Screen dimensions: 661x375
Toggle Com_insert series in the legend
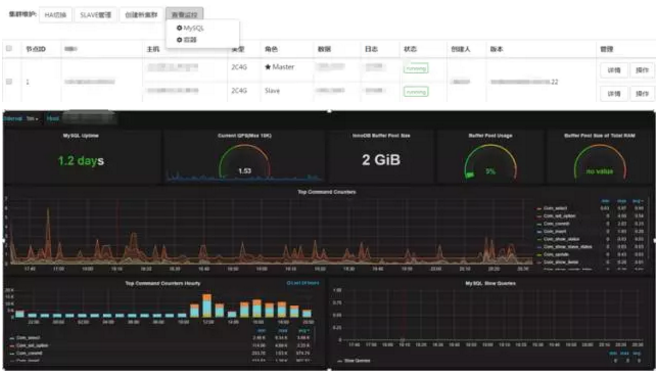(x=555, y=231)
